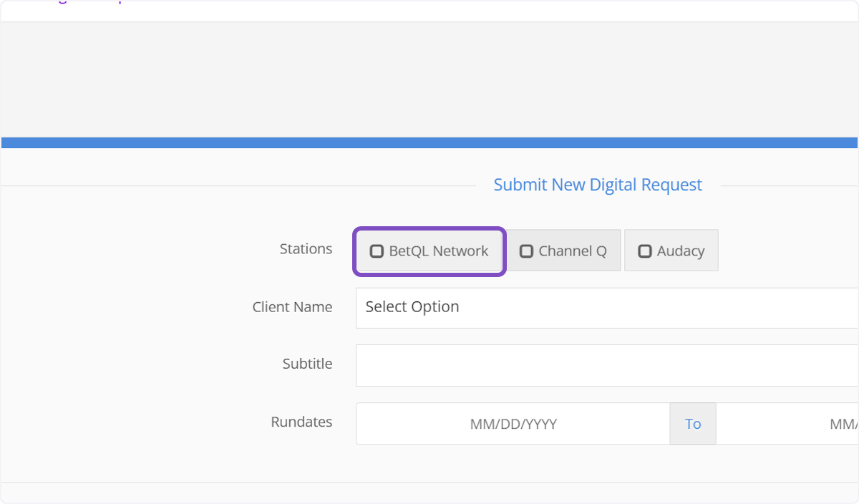Click the Rundates field label
859x504 pixels.
tap(301, 422)
